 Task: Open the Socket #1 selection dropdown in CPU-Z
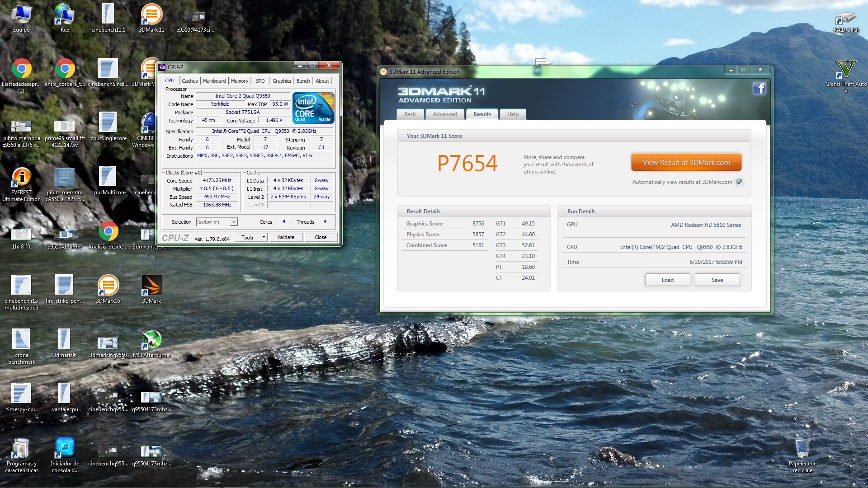[217, 222]
